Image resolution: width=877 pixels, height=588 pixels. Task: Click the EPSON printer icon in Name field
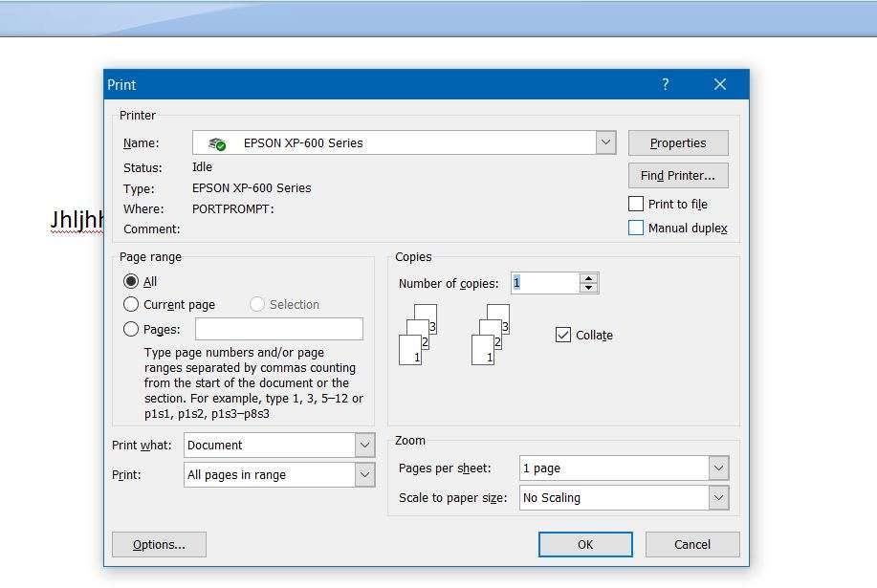point(217,143)
